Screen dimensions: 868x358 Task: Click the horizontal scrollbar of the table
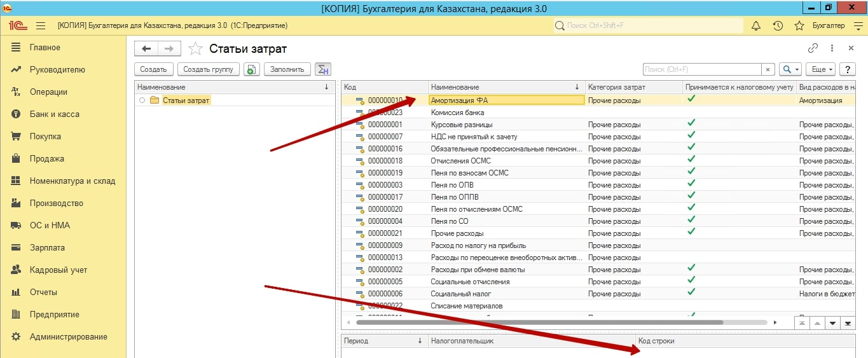[539, 322]
